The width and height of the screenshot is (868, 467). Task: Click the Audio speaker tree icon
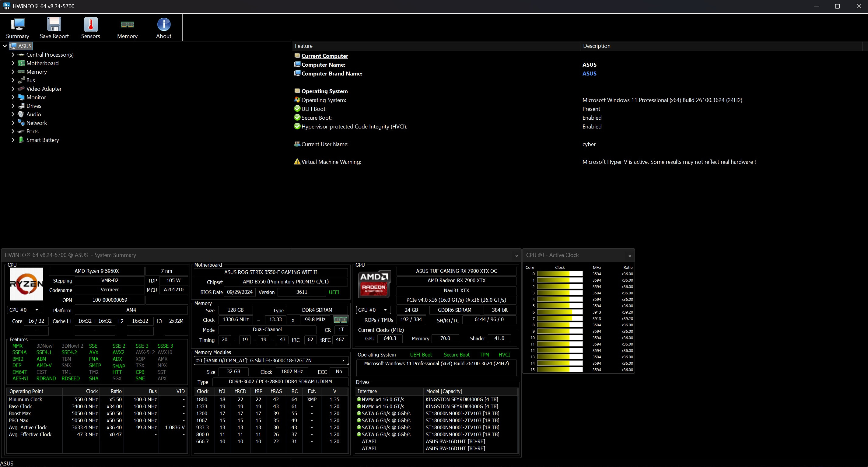coord(21,114)
